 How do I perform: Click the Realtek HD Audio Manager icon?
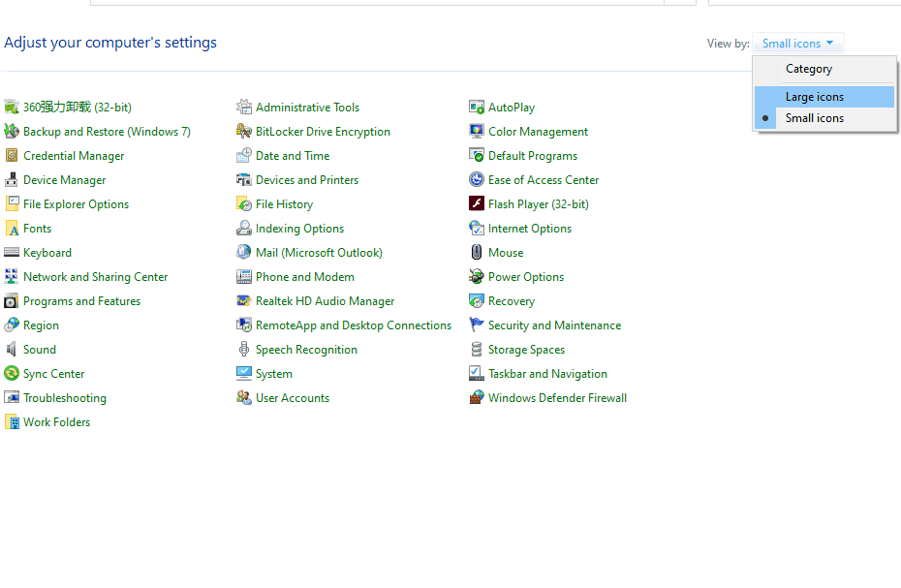coord(244,301)
